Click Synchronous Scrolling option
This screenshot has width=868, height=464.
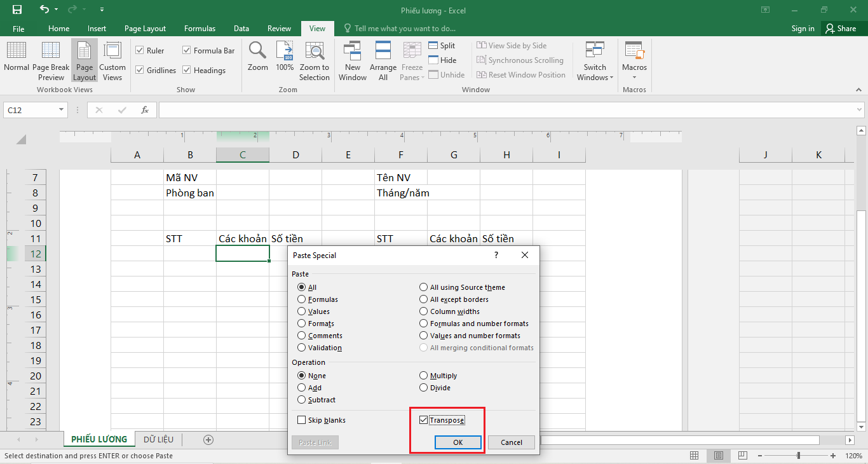(x=520, y=60)
